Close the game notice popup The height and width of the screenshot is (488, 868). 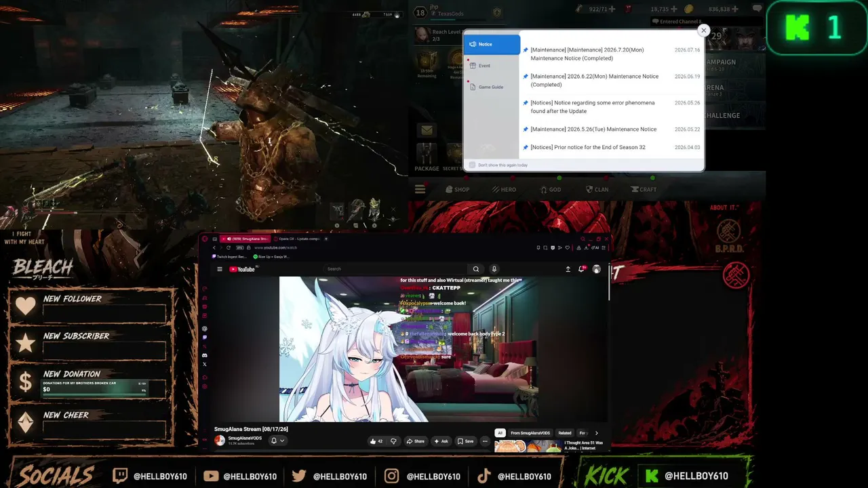(x=703, y=30)
